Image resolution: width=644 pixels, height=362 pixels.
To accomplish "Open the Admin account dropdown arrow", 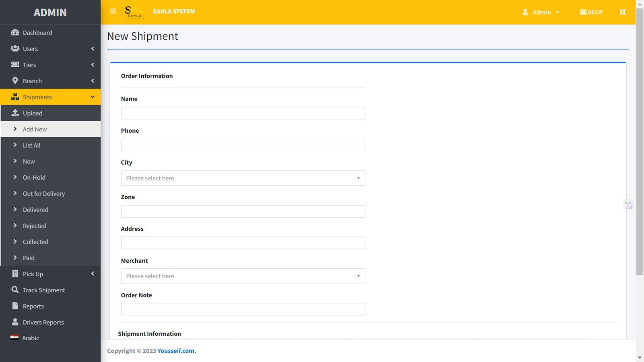I will coord(557,12).
